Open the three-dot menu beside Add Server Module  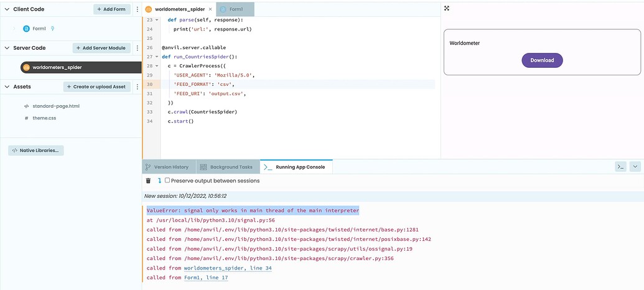click(137, 48)
